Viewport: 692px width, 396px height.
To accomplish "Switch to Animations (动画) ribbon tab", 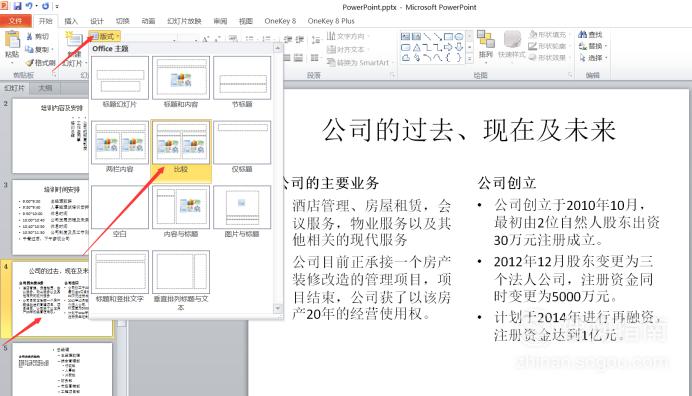I will [148, 21].
